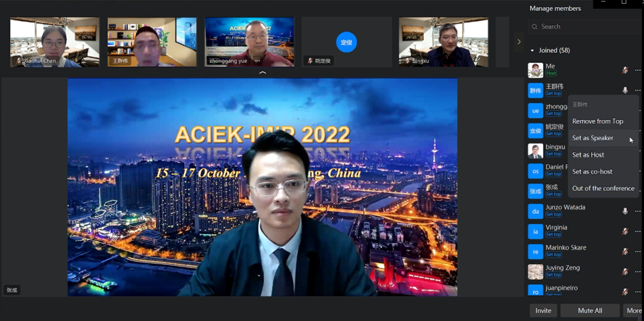644x321 pixels.
Task: Click the 'da' avatar for Junzo Watada
Action: [536, 211]
